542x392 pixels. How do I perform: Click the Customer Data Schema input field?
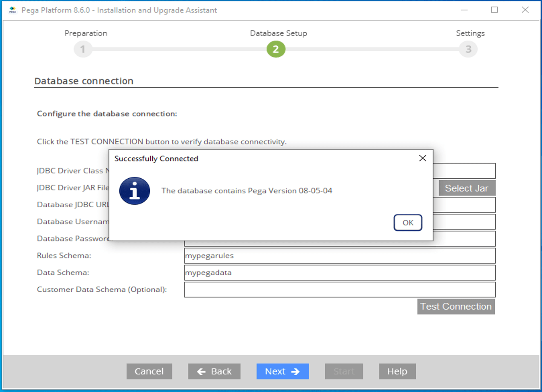340,289
